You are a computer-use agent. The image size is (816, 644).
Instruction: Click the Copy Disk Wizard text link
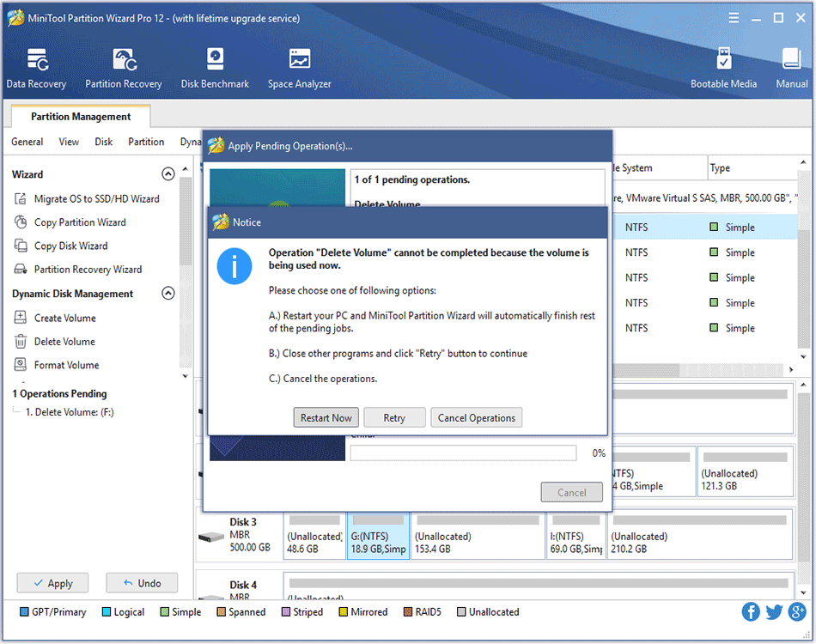70,246
